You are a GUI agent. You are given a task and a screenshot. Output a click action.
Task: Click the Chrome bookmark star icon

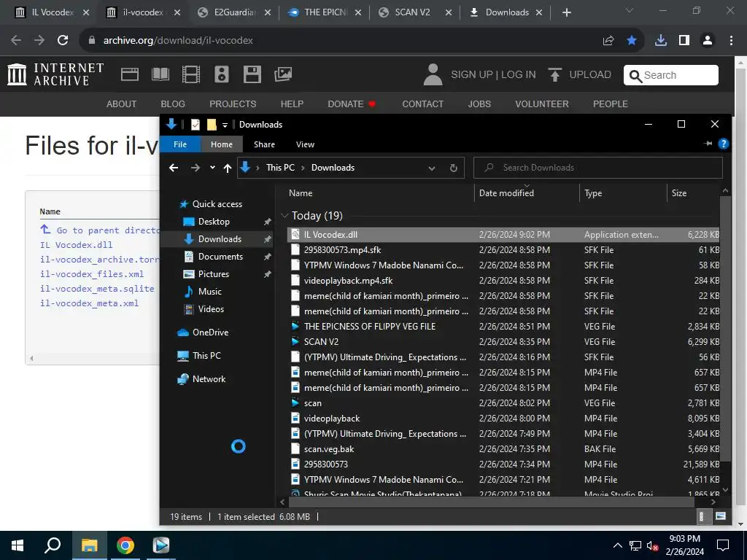point(632,41)
